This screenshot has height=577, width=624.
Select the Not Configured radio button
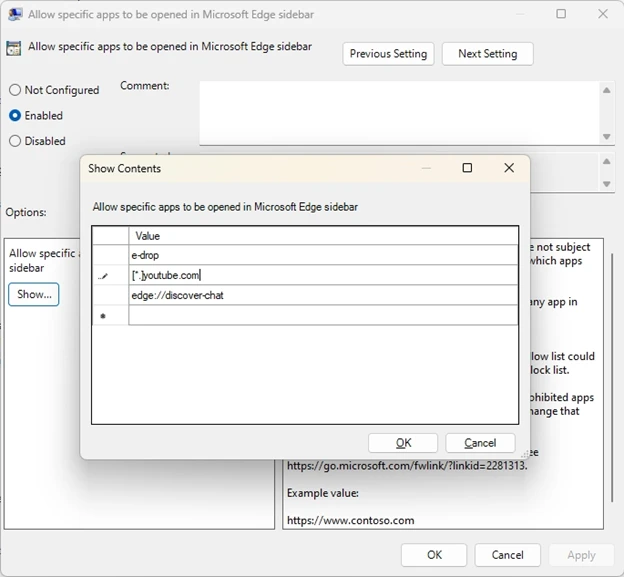(x=15, y=90)
